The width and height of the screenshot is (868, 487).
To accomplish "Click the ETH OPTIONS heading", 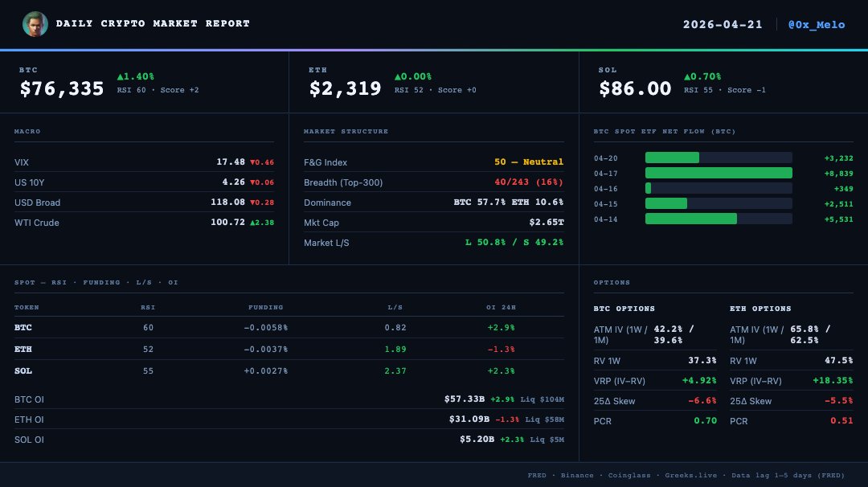I will (760, 309).
